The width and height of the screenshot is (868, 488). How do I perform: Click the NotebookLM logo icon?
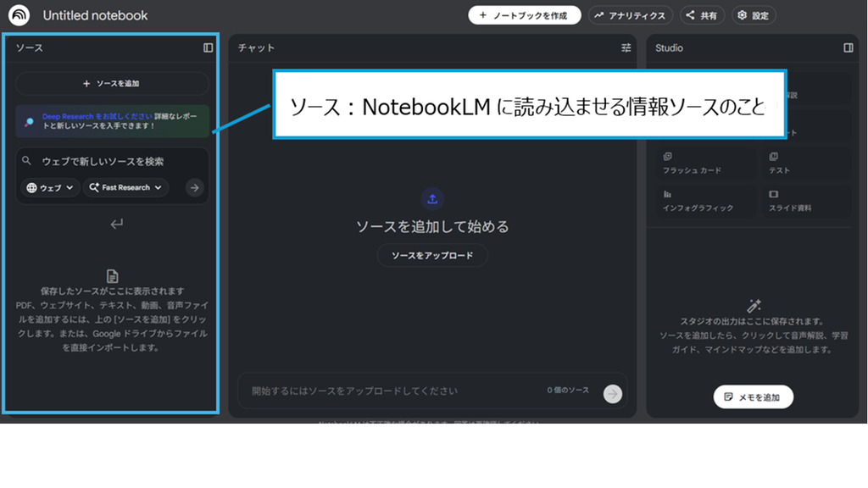tap(19, 15)
